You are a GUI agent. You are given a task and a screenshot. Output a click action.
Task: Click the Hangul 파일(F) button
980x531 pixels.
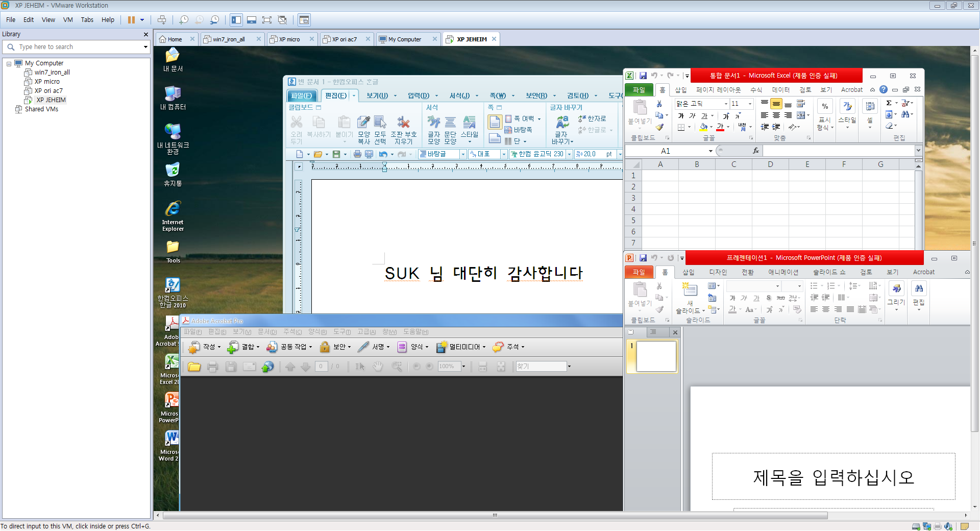(301, 95)
